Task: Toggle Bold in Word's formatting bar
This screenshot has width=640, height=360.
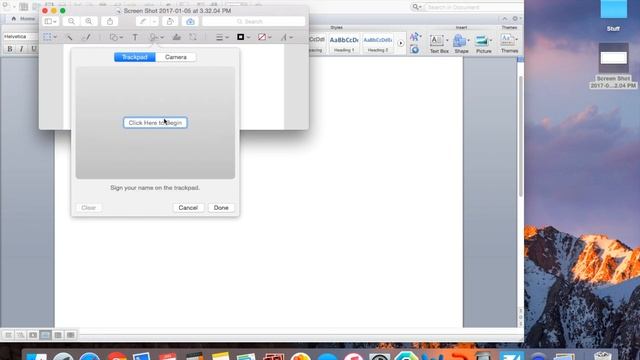Action: 10,49
